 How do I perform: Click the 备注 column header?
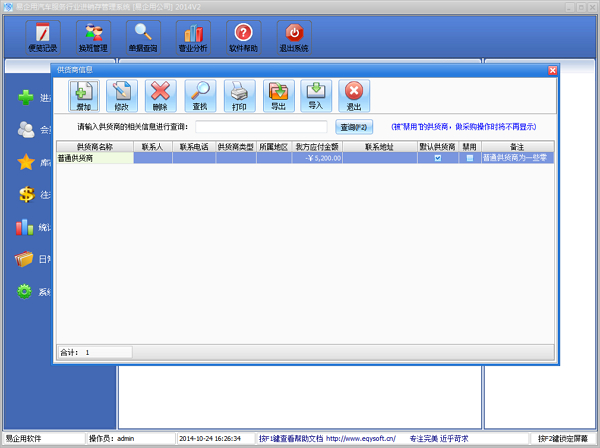point(517,147)
